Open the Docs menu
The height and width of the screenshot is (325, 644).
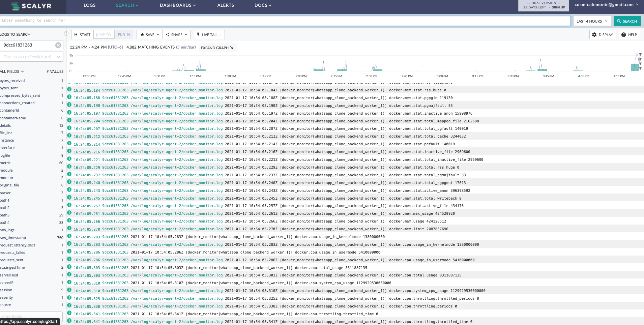coord(263,5)
